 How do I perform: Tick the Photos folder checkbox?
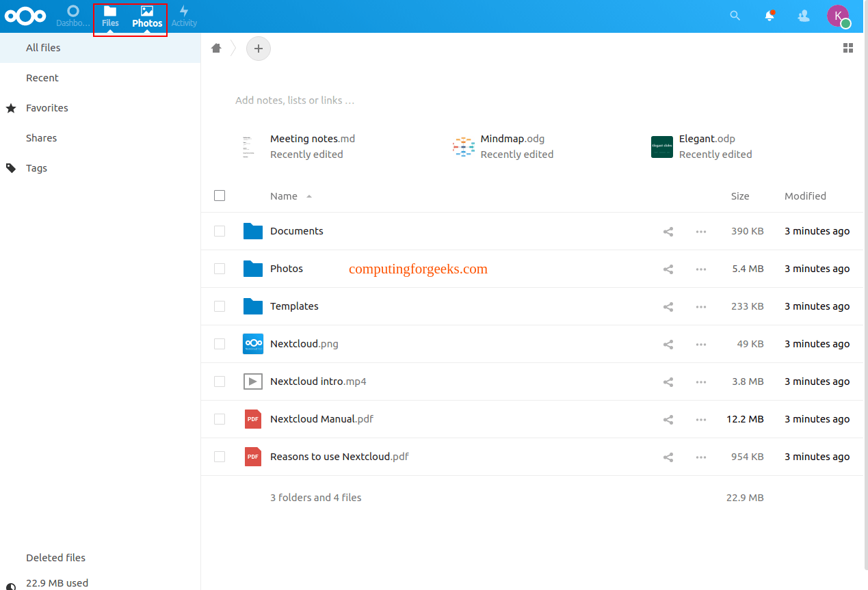coord(220,269)
